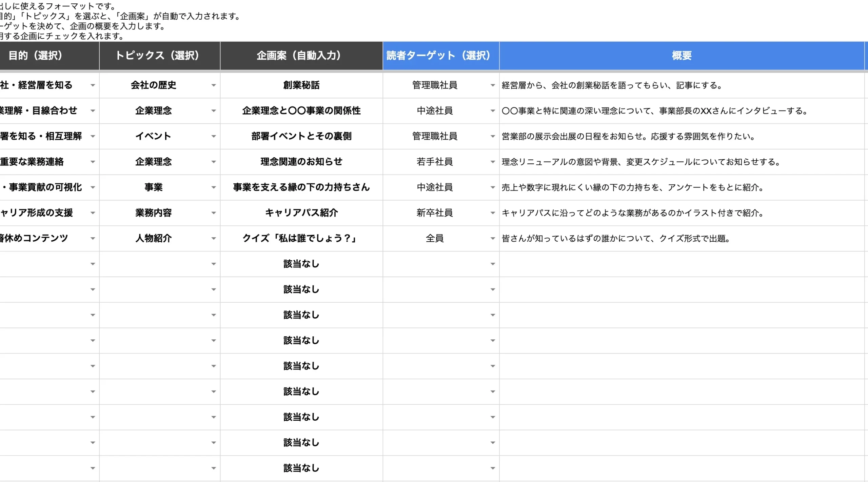Expand 中途社員 dropdown in 縁の下の力持ちさん row
The width and height of the screenshot is (868, 482).
(x=493, y=187)
